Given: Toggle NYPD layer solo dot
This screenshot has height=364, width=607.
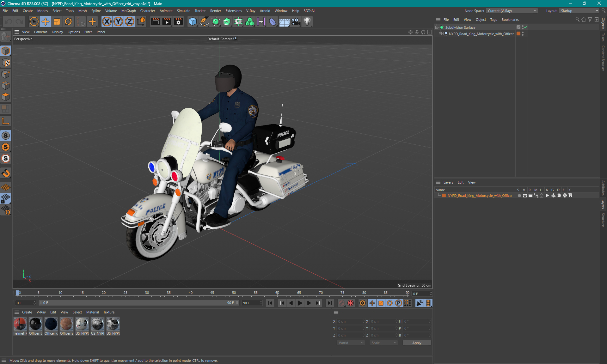Looking at the screenshot, I should 519,196.
